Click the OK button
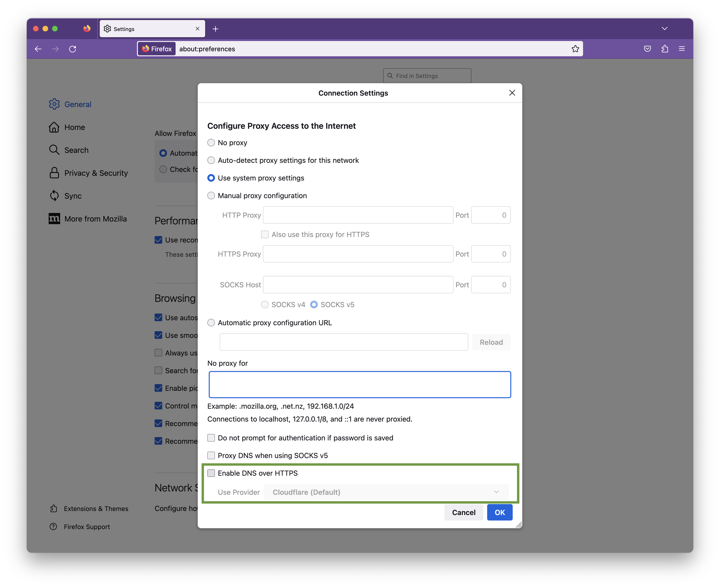This screenshot has width=720, height=588. pyautogui.click(x=499, y=512)
